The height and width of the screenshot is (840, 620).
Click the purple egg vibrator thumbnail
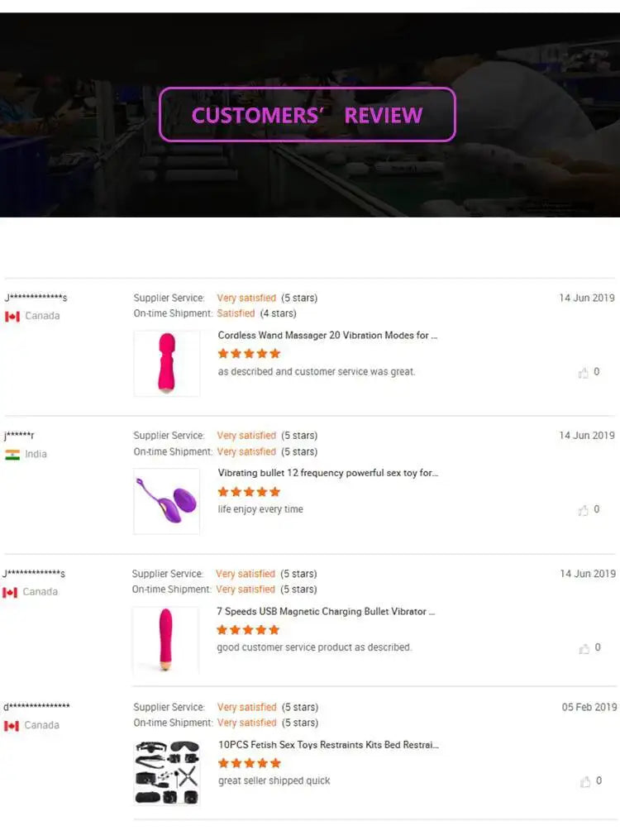pos(166,501)
